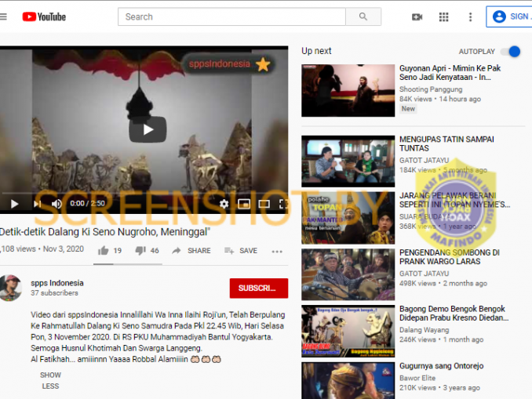532x399 pixels.
Task: Click the 0:00 / 2:50 time display
Action: tap(87, 203)
